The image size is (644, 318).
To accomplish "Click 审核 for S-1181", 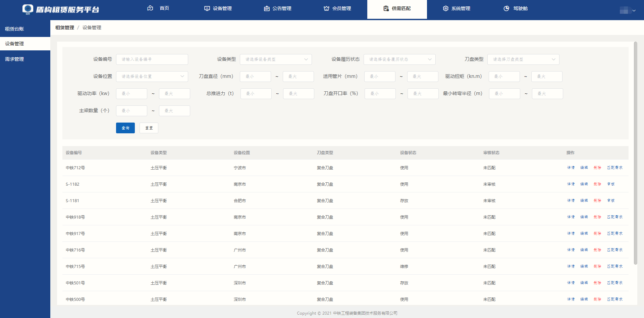I will coord(611,200).
